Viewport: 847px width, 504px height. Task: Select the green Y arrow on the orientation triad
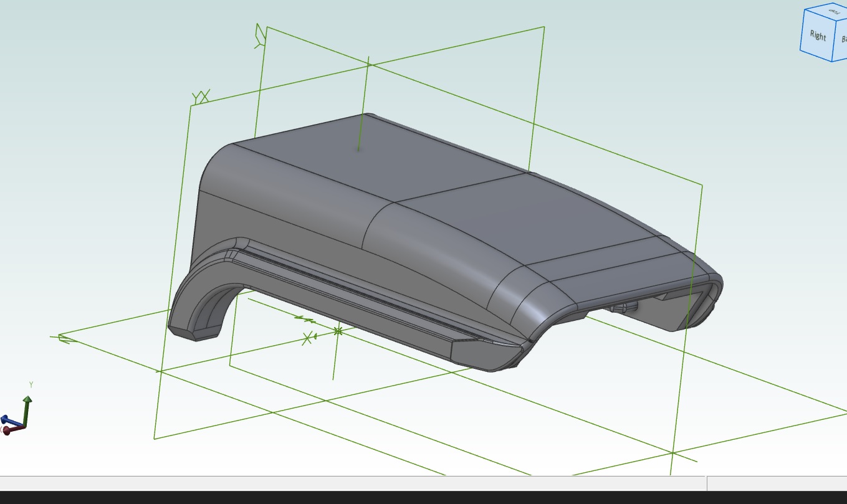click(x=26, y=404)
